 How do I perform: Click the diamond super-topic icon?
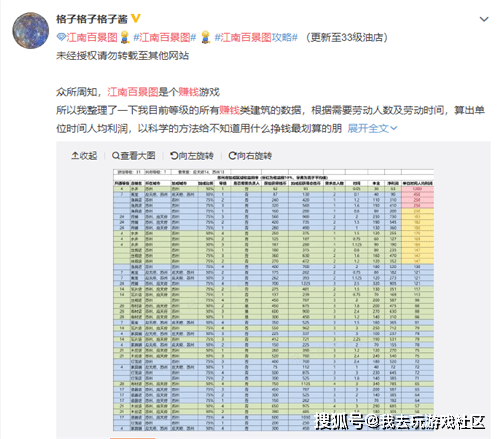[x=61, y=37]
